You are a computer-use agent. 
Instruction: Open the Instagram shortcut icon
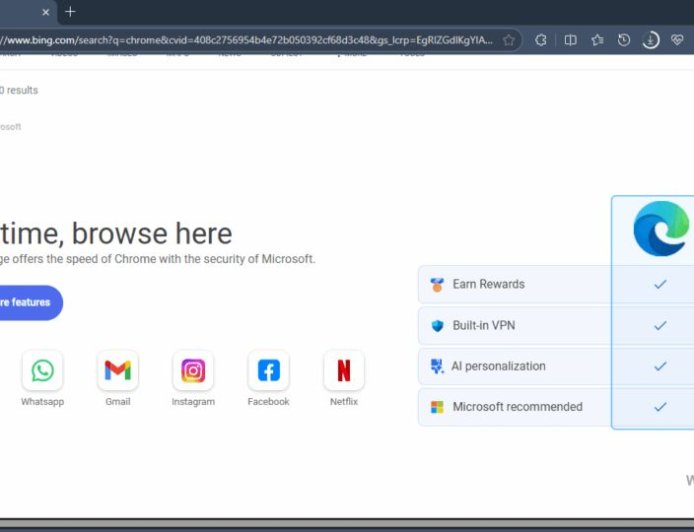point(193,370)
